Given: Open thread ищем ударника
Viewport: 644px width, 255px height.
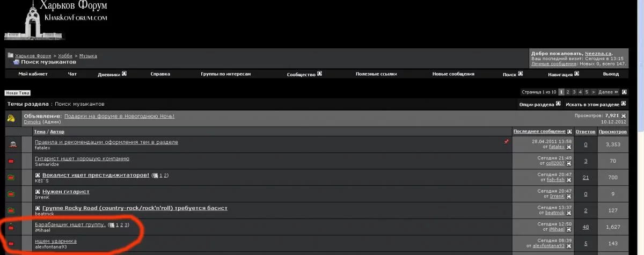Looking at the screenshot, I should tap(55, 241).
